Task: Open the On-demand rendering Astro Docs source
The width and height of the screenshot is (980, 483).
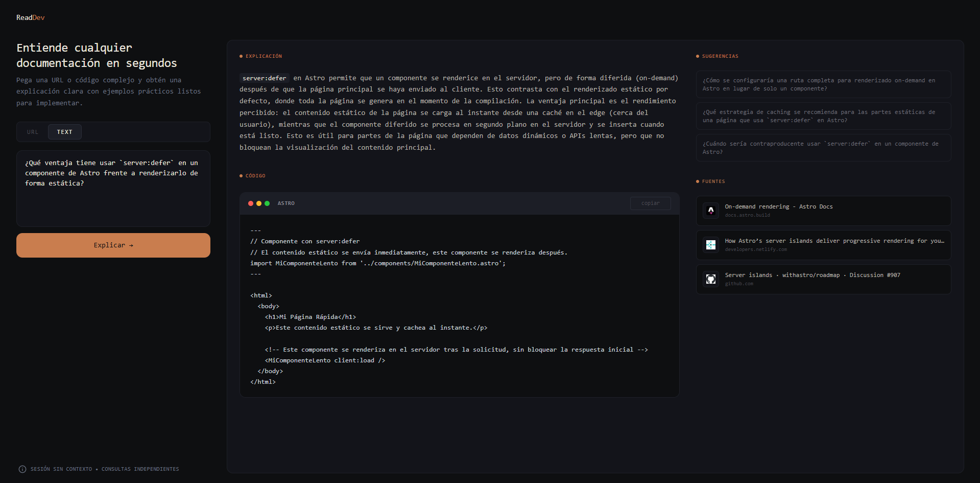Action: coord(823,211)
